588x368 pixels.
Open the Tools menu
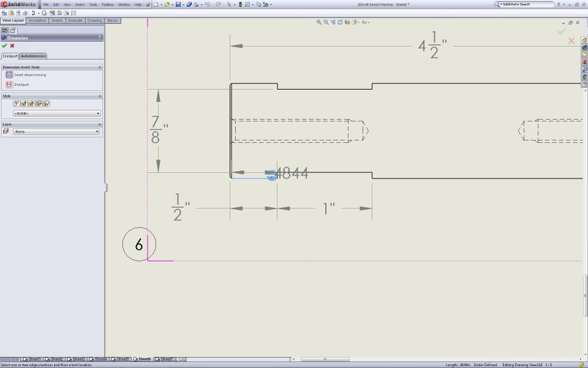[93, 4]
